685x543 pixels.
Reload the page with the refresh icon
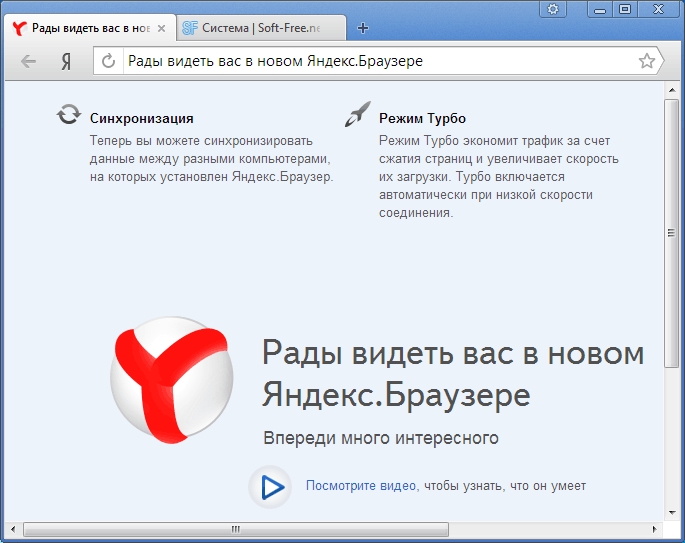pos(108,61)
